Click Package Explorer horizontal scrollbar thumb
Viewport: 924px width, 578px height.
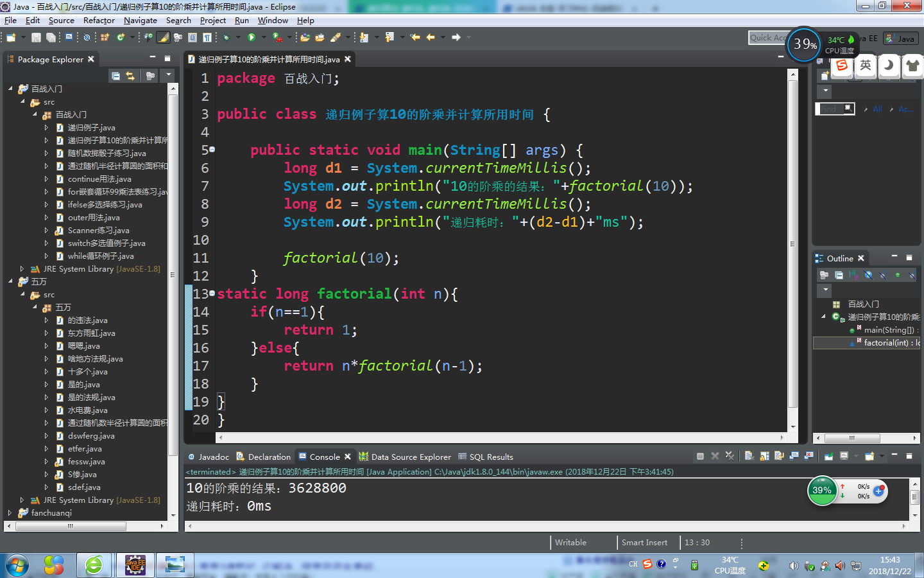pos(71,526)
